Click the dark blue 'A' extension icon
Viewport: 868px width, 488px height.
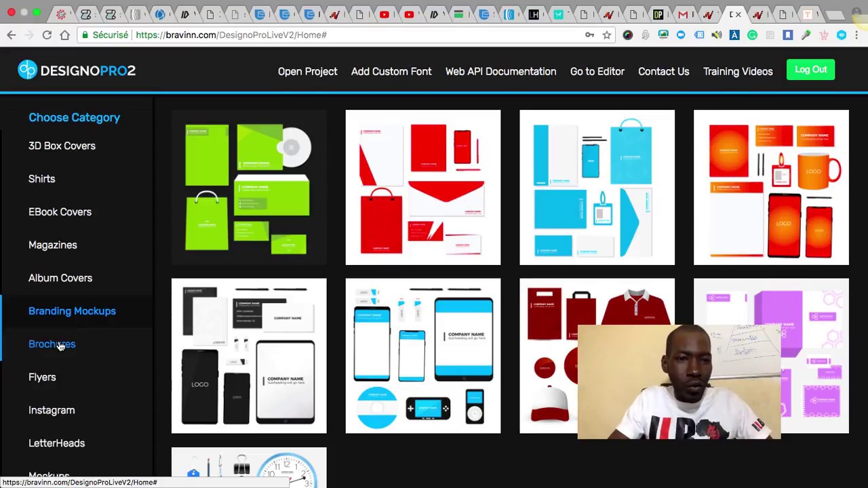click(734, 35)
